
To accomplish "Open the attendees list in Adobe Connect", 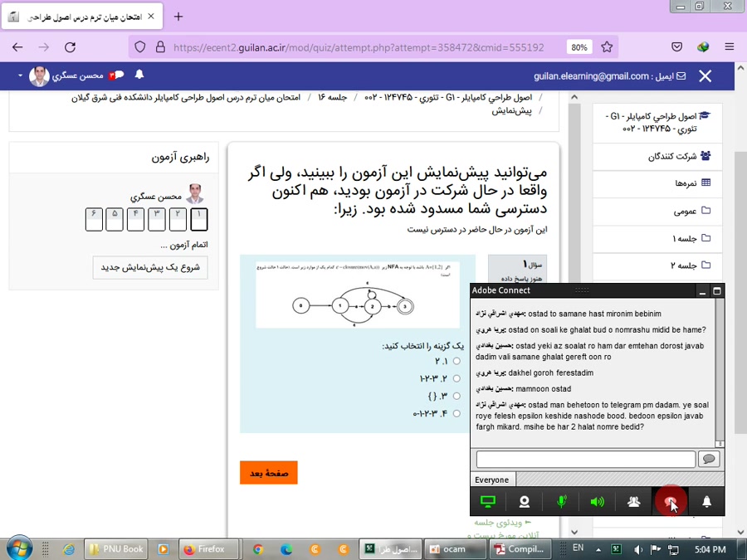I will coord(634,502).
